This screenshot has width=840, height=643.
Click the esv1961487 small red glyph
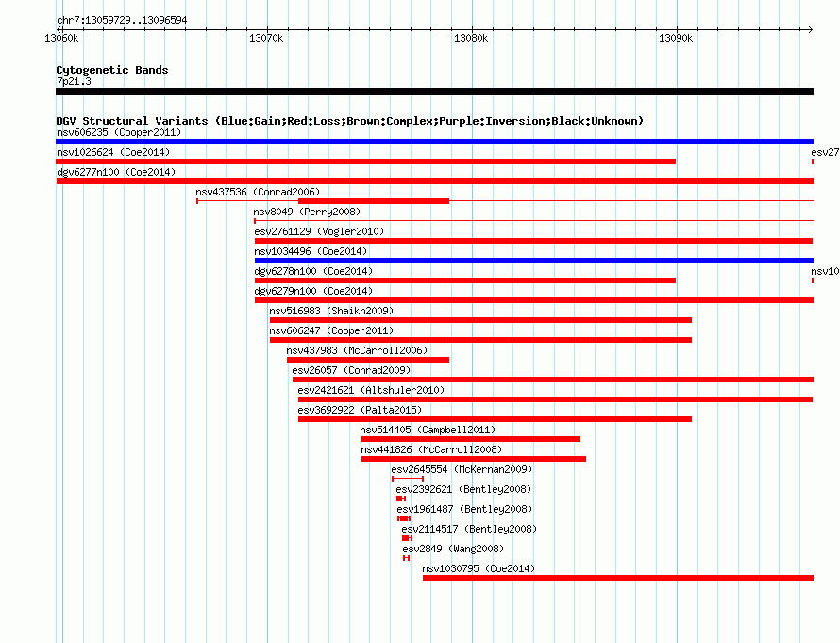404,518
